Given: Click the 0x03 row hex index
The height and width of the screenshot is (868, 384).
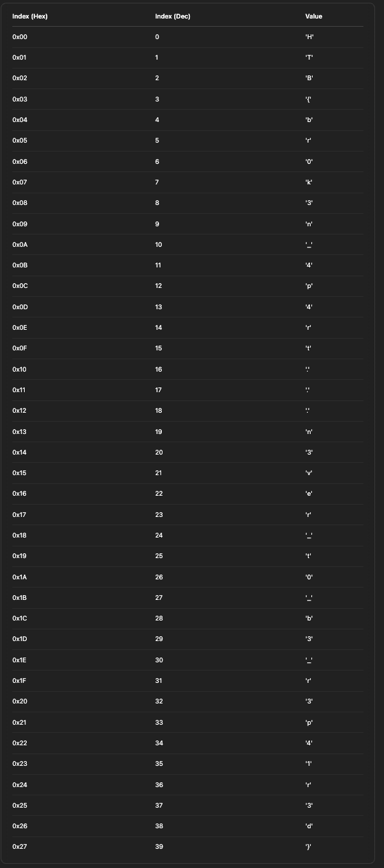Looking at the screenshot, I should (x=20, y=99).
